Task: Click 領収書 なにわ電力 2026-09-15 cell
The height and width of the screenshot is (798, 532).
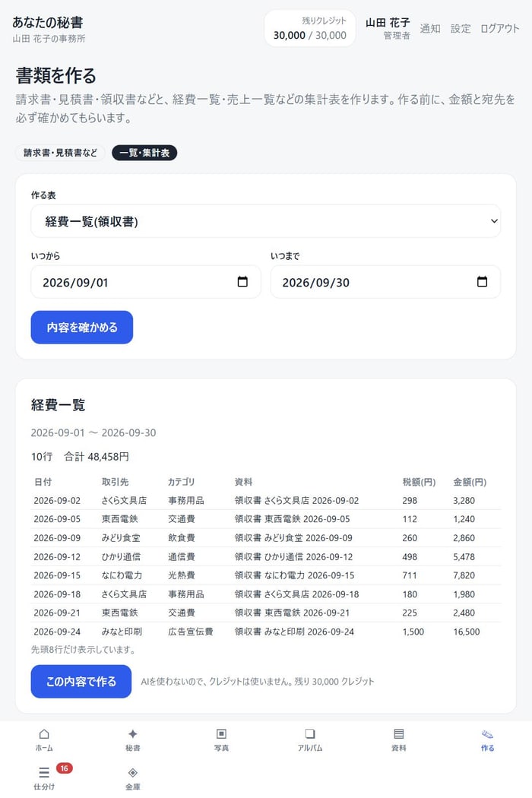Action: point(294,575)
